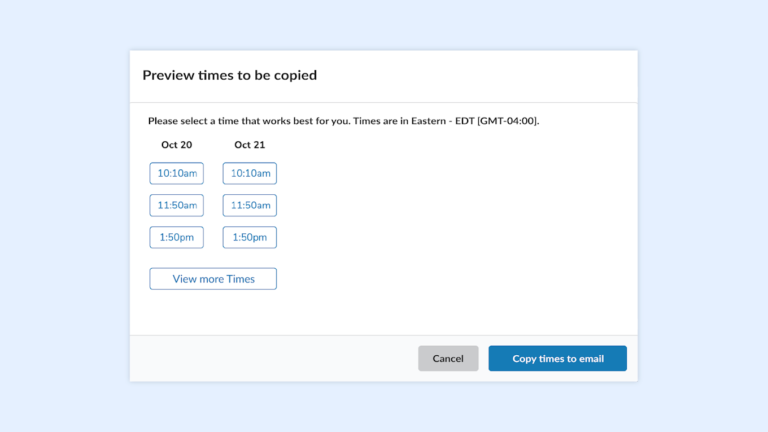This screenshot has height=432, width=768.
Task: Click blank dialog body right of Oct 21 column
Action: 456,220
